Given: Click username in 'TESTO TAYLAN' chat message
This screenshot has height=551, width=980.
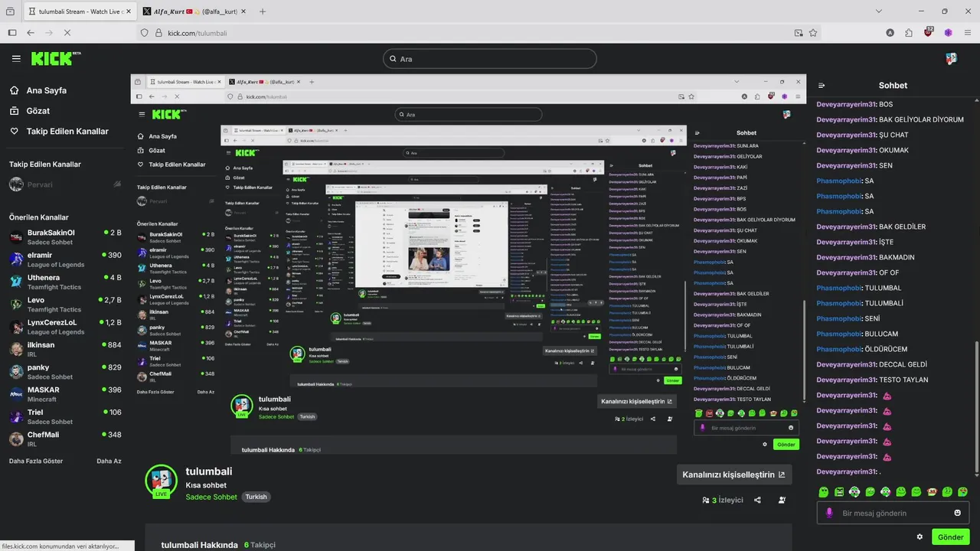Looking at the screenshot, I should pos(846,380).
